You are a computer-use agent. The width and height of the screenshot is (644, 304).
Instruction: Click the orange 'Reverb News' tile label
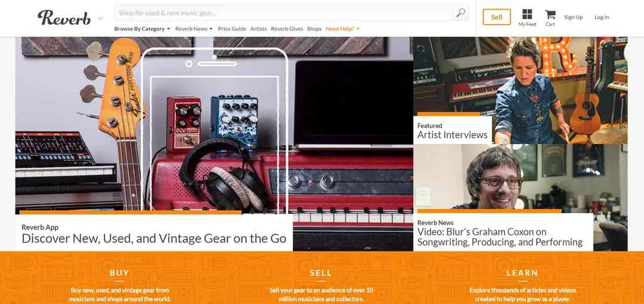pos(435,223)
